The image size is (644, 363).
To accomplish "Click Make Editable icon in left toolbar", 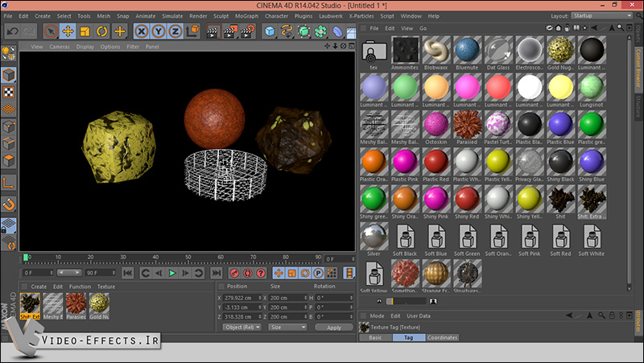I will (x=9, y=53).
